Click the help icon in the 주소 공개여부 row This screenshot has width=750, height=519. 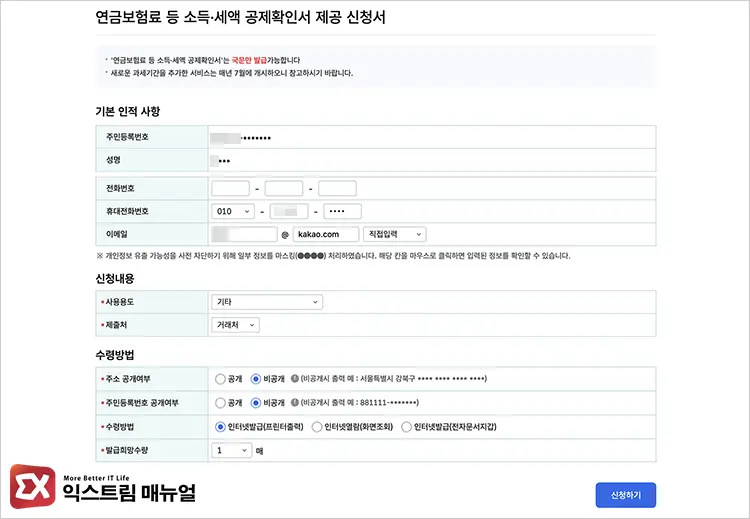tap(295, 379)
